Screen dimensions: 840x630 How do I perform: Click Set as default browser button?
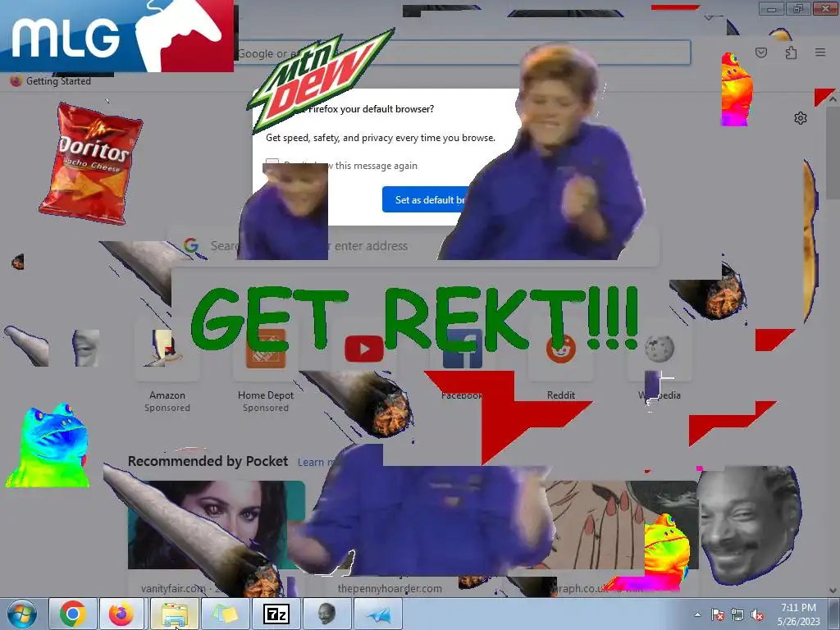tap(430, 199)
